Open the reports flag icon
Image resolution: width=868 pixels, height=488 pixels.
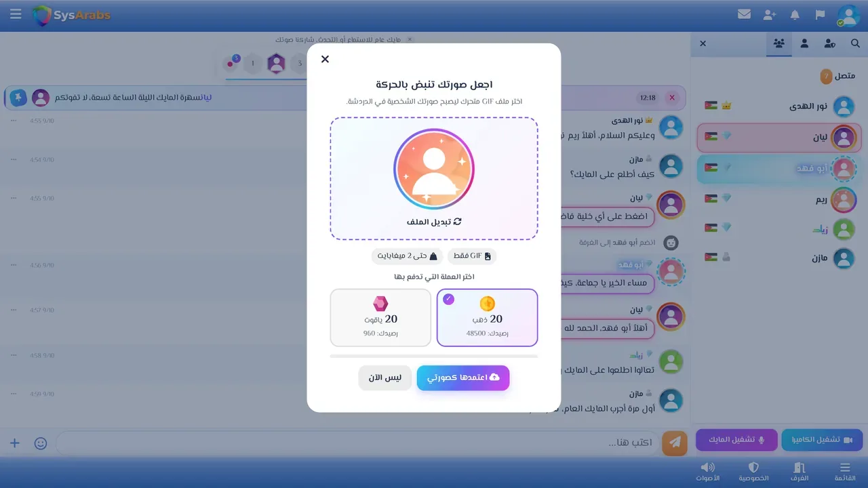coord(820,14)
